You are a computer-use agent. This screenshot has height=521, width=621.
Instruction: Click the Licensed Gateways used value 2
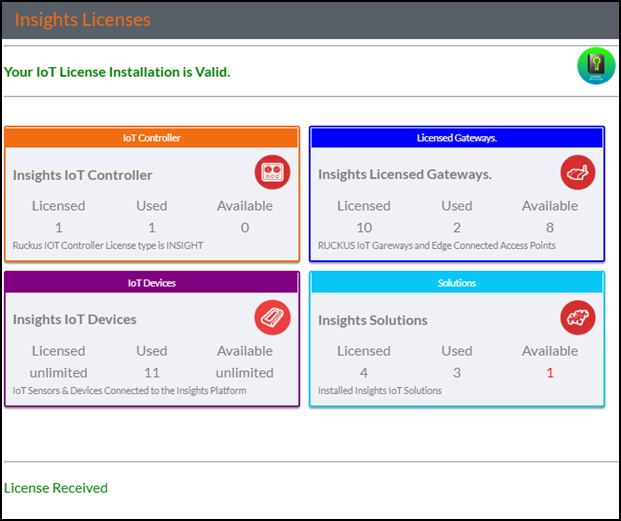tap(457, 228)
